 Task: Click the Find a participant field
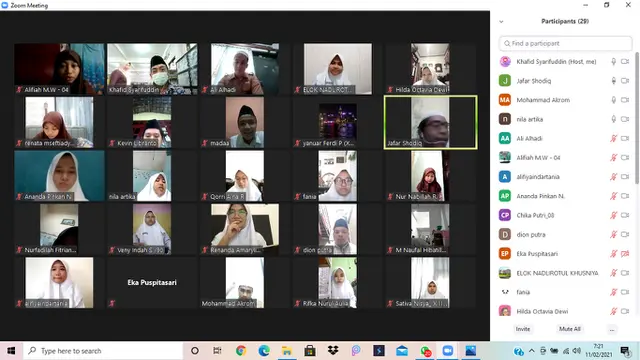point(565,43)
